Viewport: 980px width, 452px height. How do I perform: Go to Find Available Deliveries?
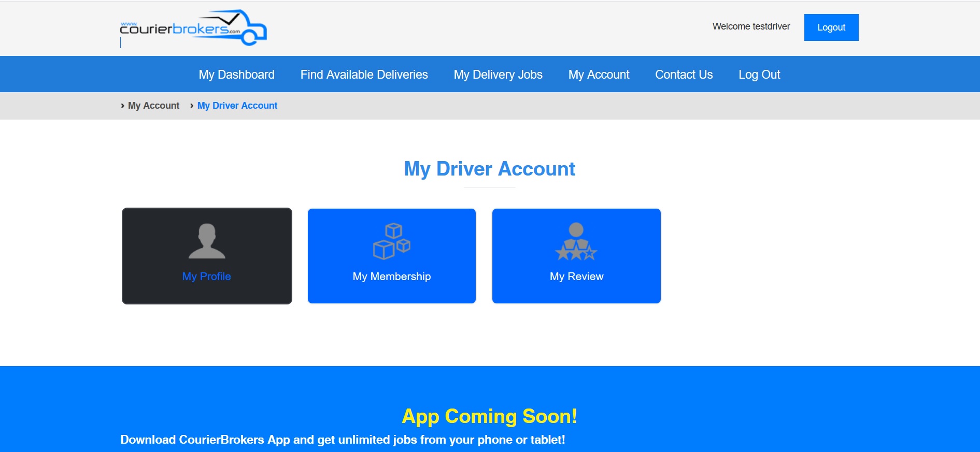(364, 75)
